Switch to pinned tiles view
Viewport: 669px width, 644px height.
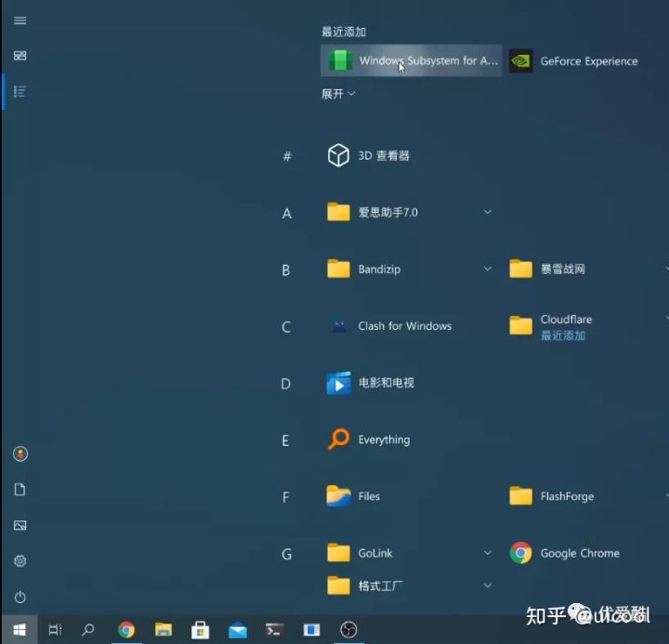click(20, 56)
